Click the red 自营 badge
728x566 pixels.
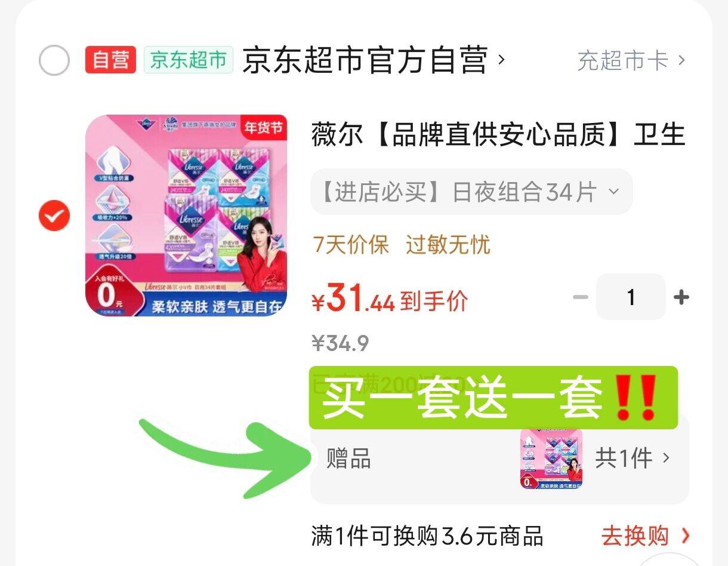click(110, 60)
